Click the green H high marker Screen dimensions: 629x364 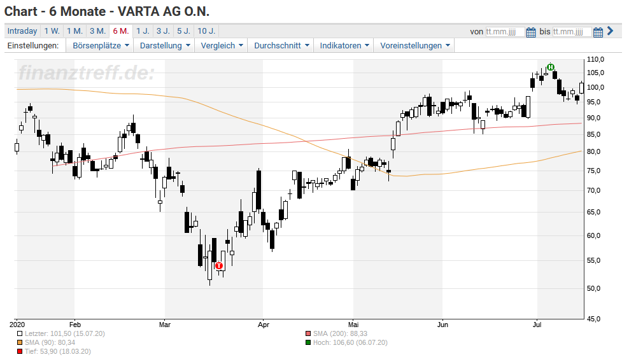pyautogui.click(x=551, y=67)
